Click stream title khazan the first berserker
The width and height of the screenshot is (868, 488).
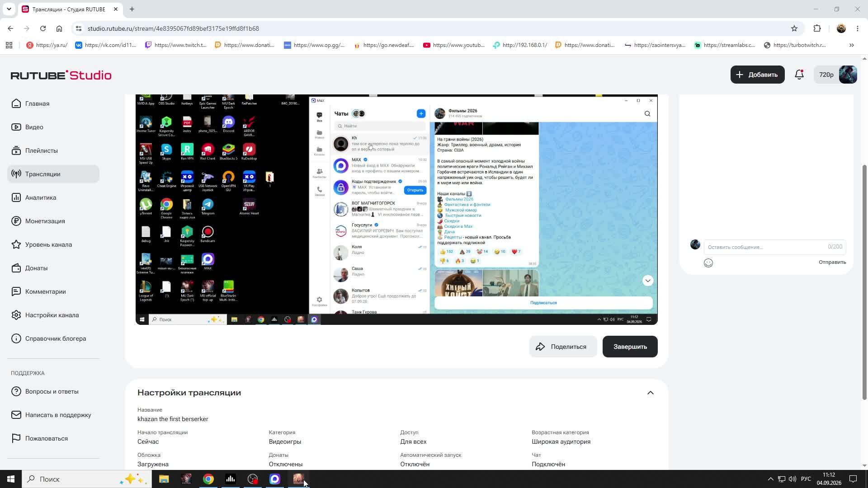(x=173, y=419)
